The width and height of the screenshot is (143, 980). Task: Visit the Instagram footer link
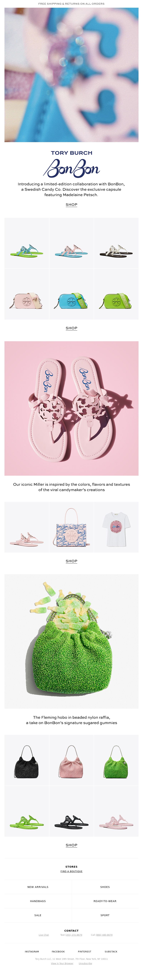32,952
